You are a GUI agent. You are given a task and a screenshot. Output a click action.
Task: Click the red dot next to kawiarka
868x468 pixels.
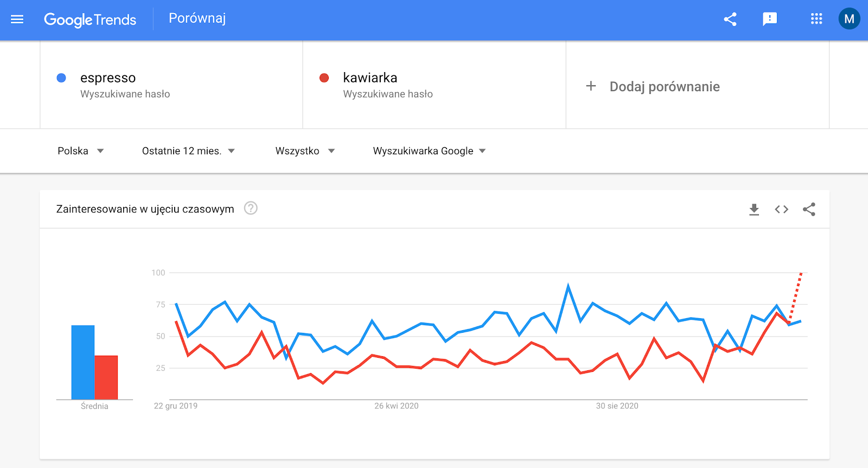(x=324, y=78)
